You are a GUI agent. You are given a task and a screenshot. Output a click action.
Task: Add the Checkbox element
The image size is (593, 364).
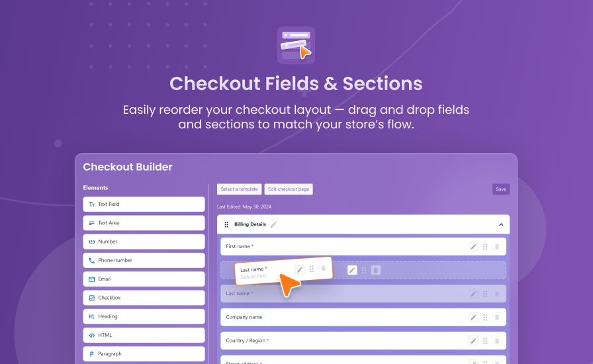pos(144,298)
